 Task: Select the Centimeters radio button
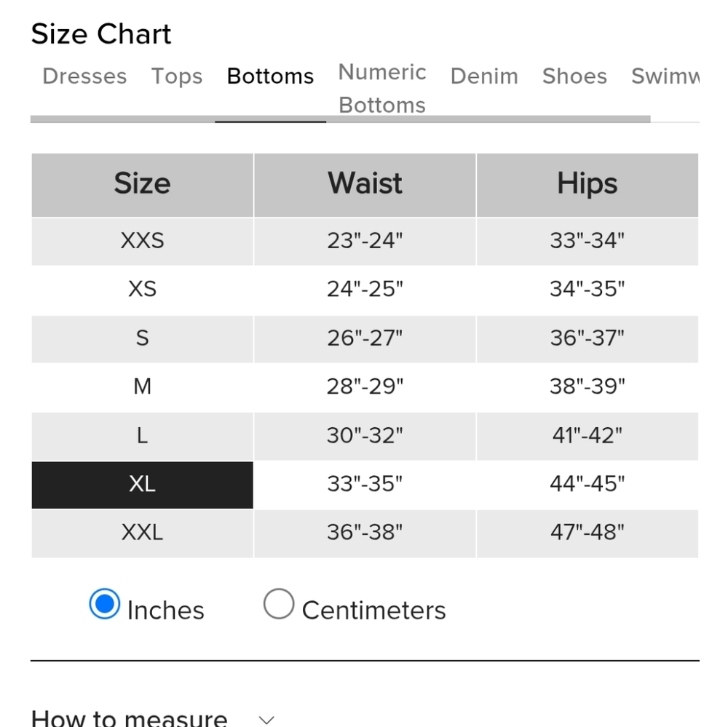pos(279,603)
